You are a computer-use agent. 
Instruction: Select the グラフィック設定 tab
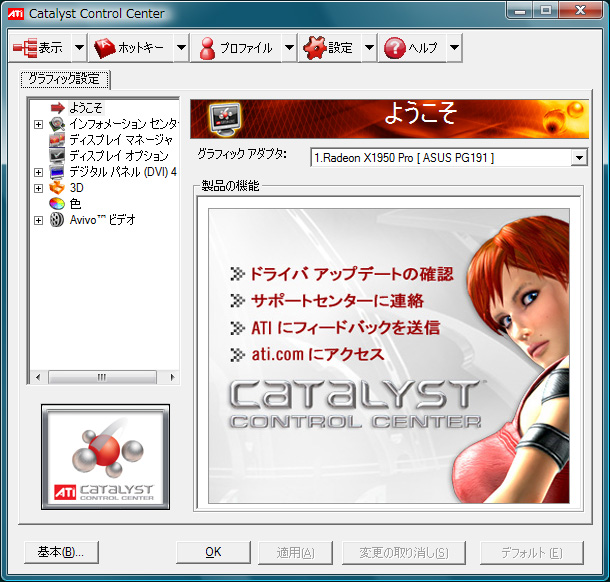click(x=65, y=79)
